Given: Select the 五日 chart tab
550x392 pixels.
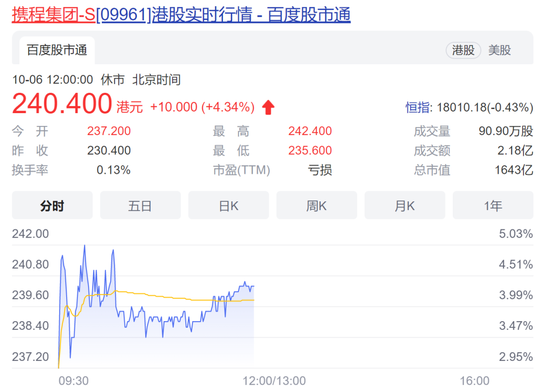Looking at the screenshot, I should (x=140, y=205).
